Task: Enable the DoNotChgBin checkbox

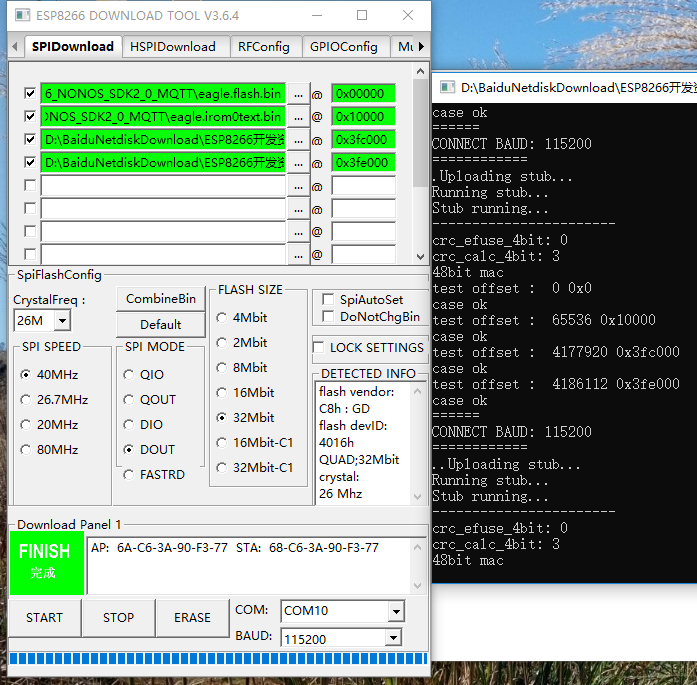Action: click(x=328, y=316)
